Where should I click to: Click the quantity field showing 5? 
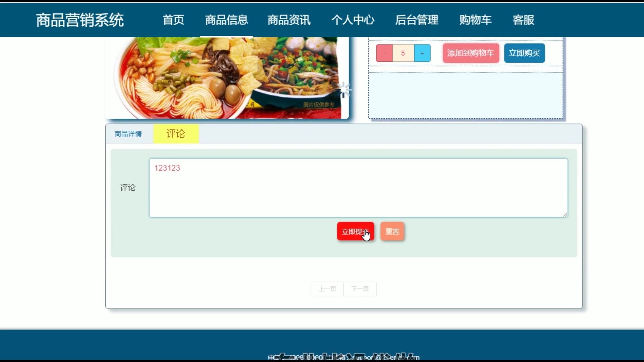[x=403, y=53]
